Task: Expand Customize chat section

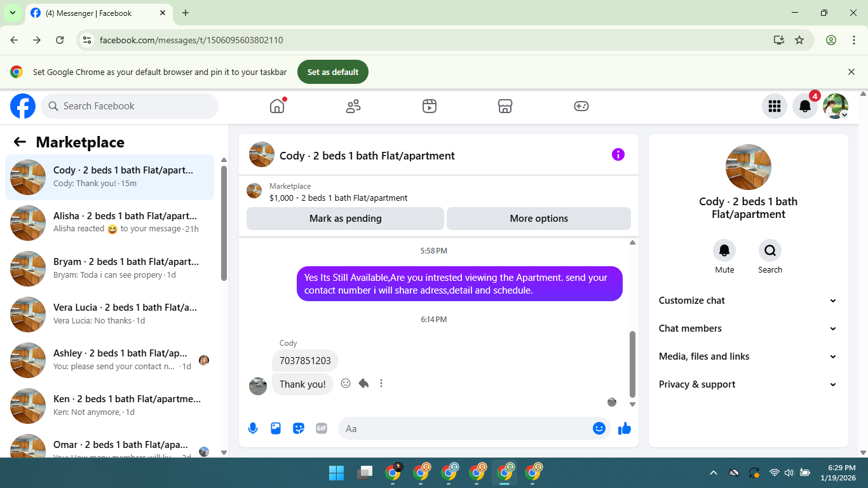Action: click(748, 301)
